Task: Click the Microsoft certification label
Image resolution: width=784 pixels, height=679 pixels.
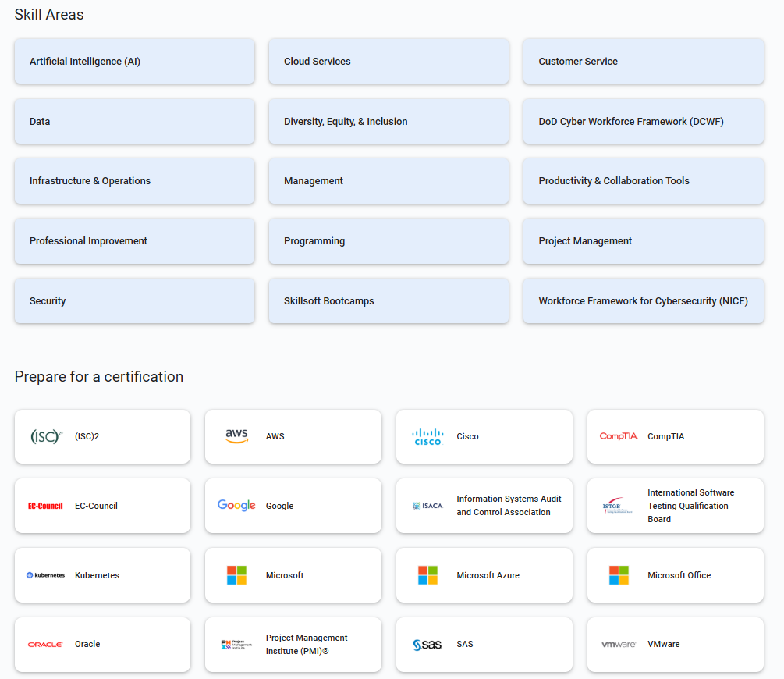Action: 285,575
